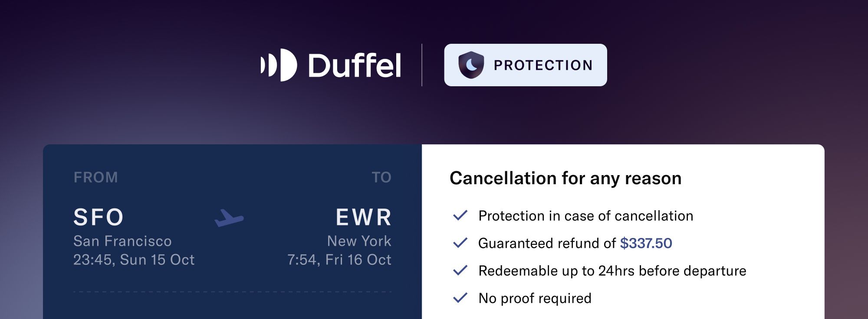The height and width of the screenshot is (319, 868).
Task: Click arrival time 7:54, Fri 16 Oct
Action: (339, 260)
